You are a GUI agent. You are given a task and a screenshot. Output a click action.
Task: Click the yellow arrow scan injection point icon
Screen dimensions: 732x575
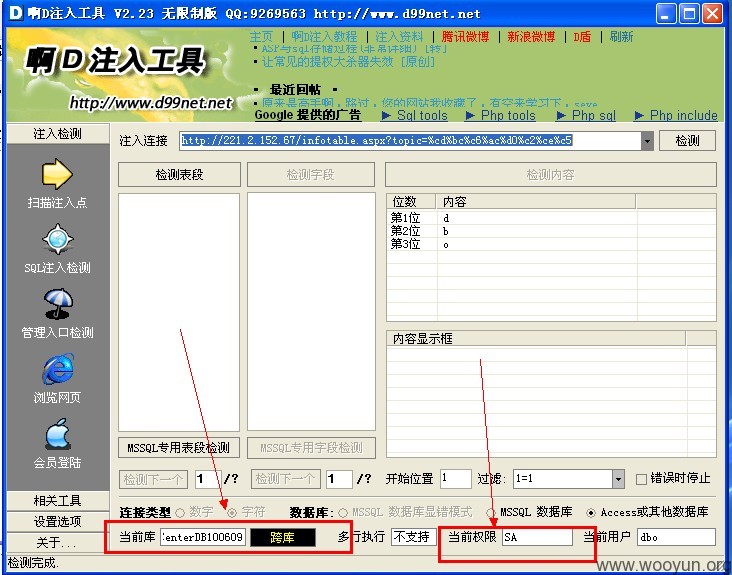pyautogui.click(x=57, y=174)
